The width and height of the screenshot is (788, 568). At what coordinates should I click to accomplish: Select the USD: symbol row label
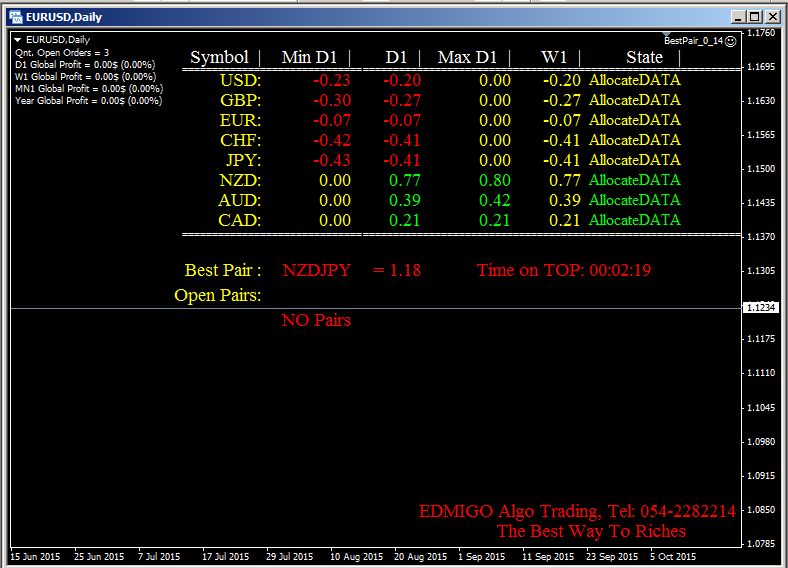240,80
